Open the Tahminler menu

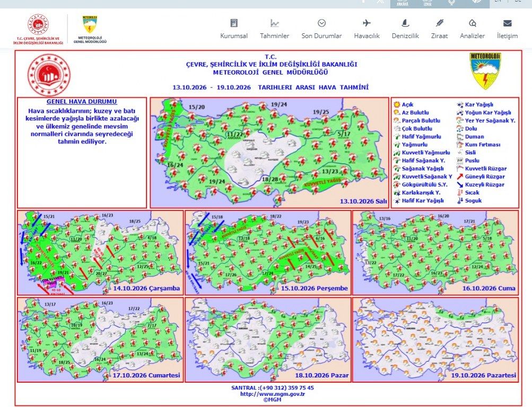274,30
